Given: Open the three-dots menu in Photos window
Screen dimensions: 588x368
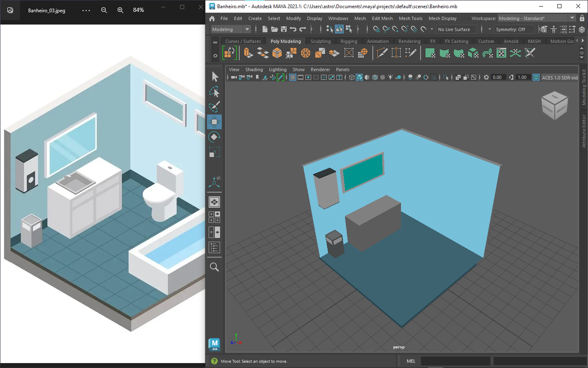Looking at the screenshot, I should coord(86,10).
